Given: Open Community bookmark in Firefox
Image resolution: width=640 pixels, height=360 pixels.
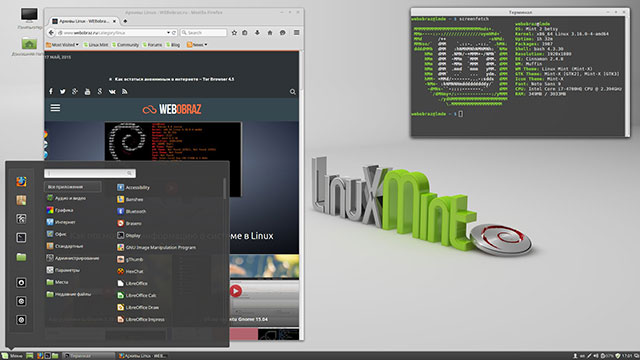Looking at the screenshot, I should (x=125, y=44).
